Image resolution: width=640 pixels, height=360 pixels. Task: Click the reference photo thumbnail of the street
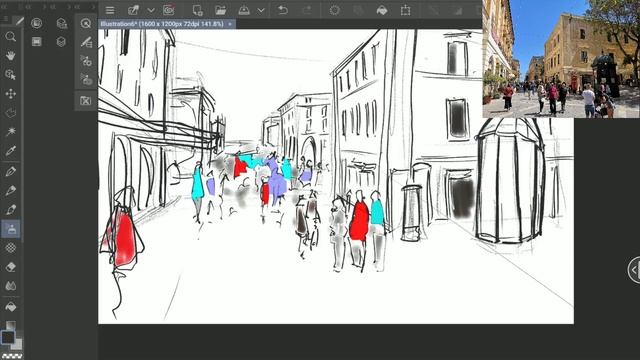click(561, 59)
